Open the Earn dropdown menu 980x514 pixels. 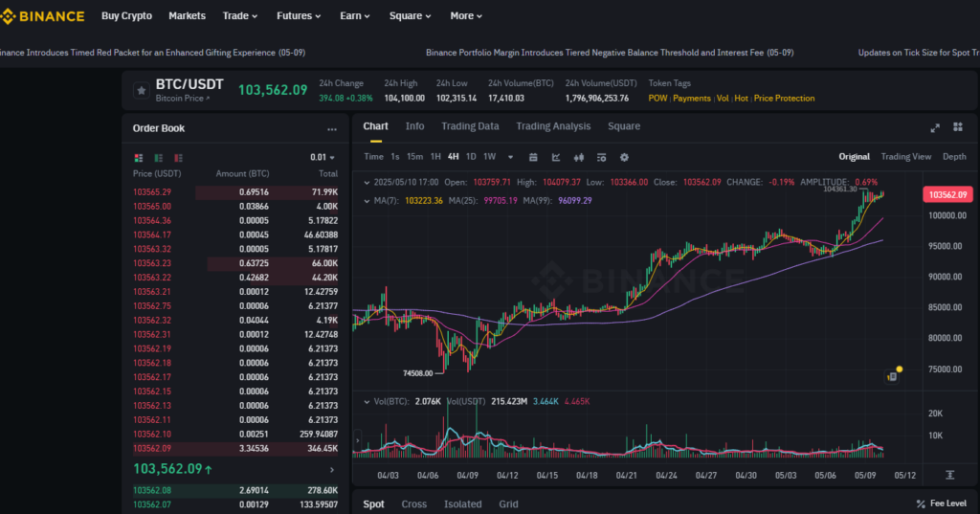[355, 16]
